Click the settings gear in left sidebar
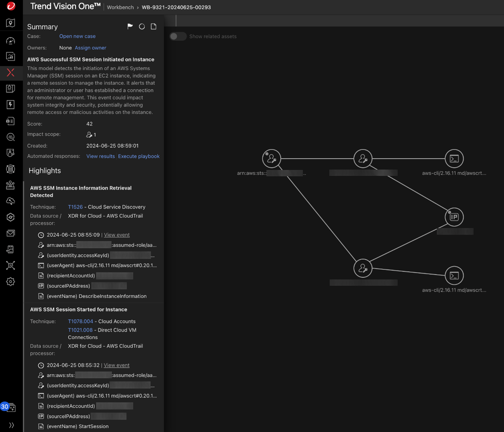 point(11,281)
